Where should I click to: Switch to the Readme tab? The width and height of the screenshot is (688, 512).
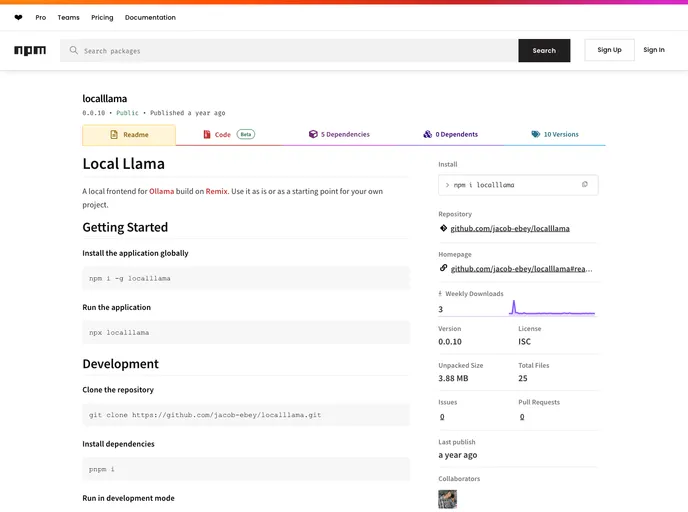click(129, 135)
